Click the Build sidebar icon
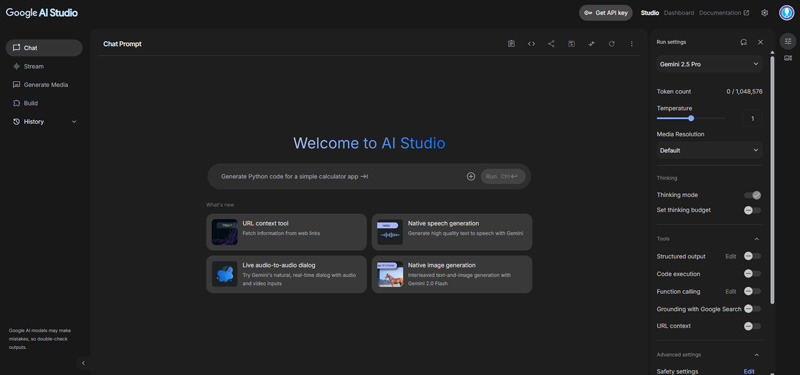Viewport: 800px width, 375px height. click(16, 103)
